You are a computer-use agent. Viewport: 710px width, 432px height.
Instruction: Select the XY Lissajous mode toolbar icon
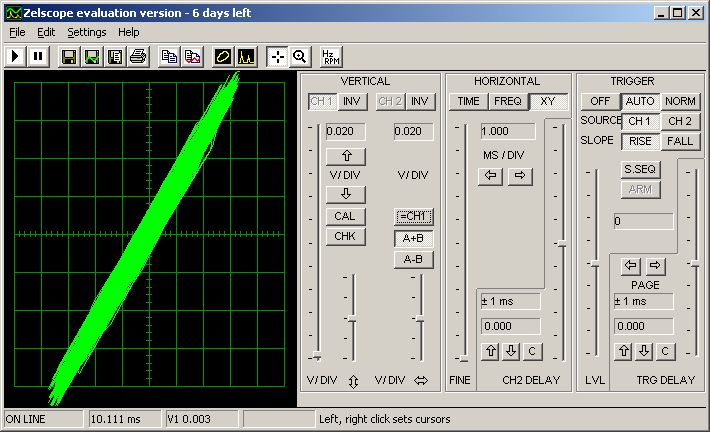222,56
